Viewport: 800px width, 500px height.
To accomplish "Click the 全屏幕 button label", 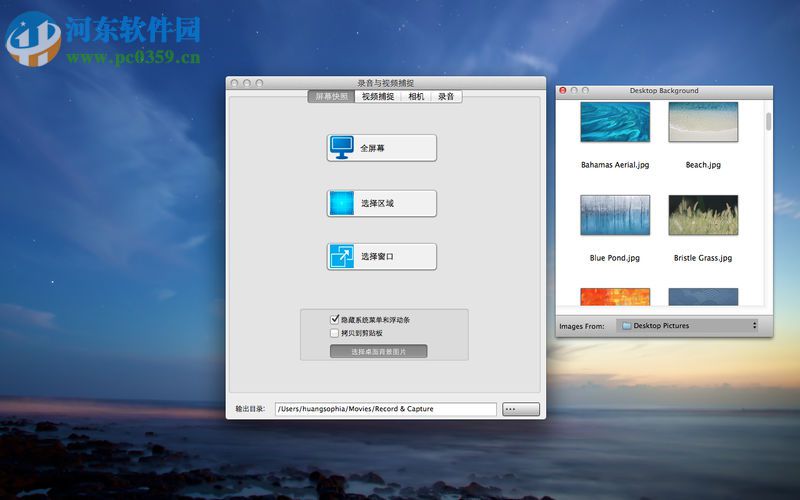I will click(372, 148).
